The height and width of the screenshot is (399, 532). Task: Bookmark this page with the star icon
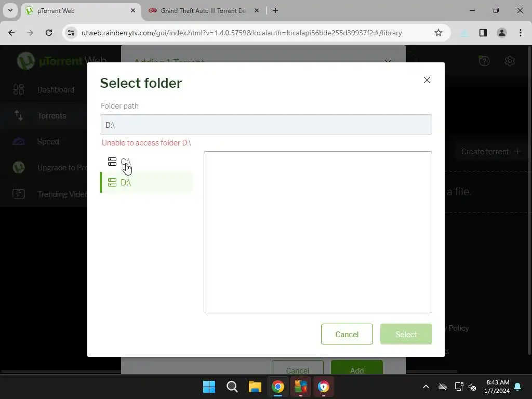[438, 33]
